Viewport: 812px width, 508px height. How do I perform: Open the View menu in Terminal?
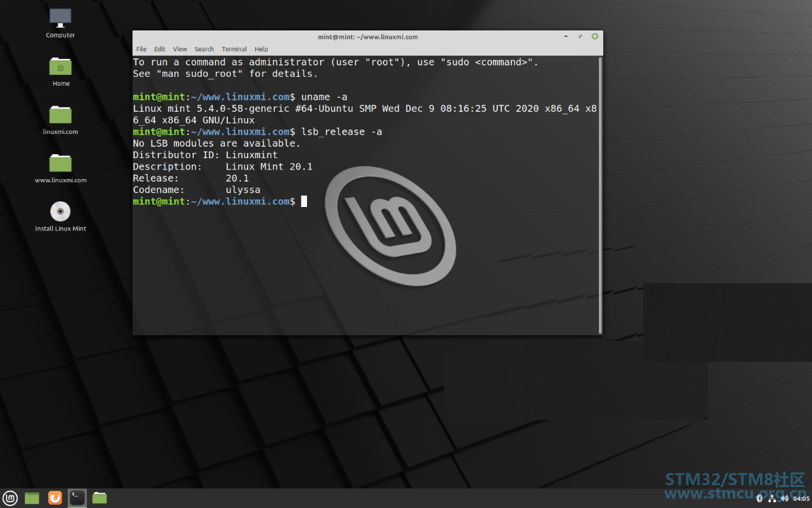point(180,49)
